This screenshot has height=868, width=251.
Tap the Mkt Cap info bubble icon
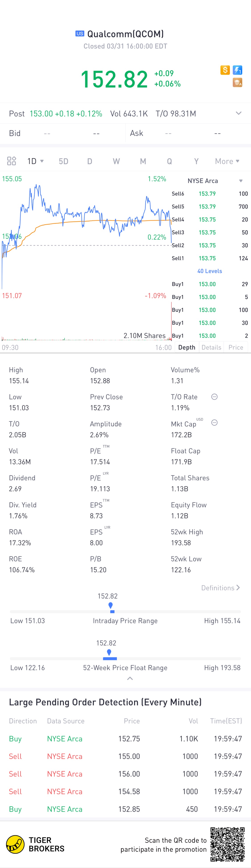tap(214, 423)
